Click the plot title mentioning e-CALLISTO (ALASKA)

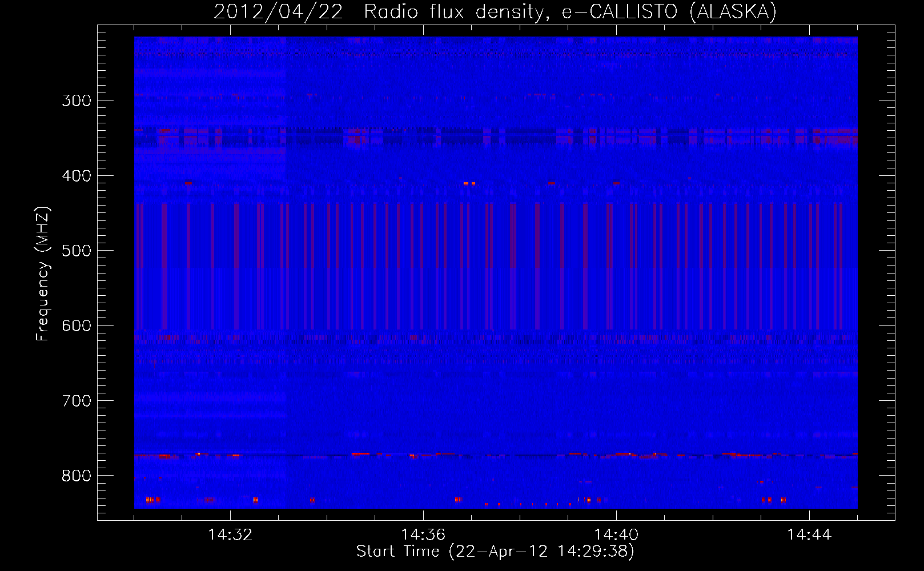click(495, 12)
